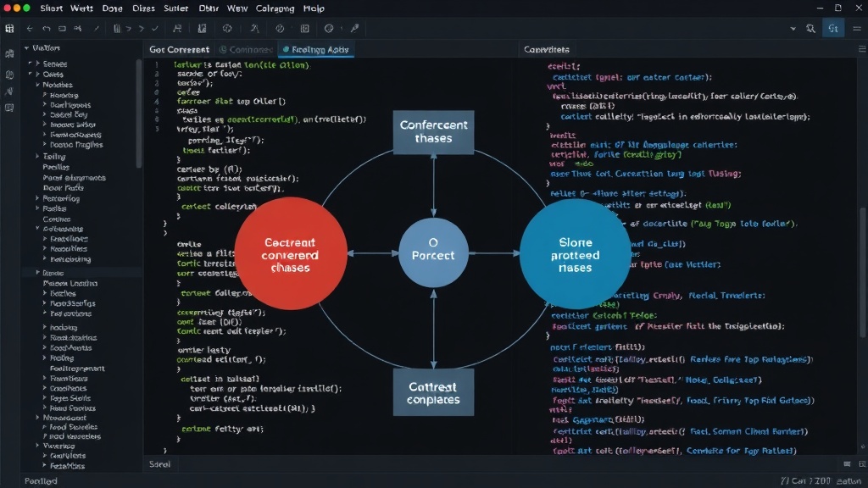Click the highlighted blue toolbar button at right
This screenshot has width=868, height=488.
coord(833,29)
